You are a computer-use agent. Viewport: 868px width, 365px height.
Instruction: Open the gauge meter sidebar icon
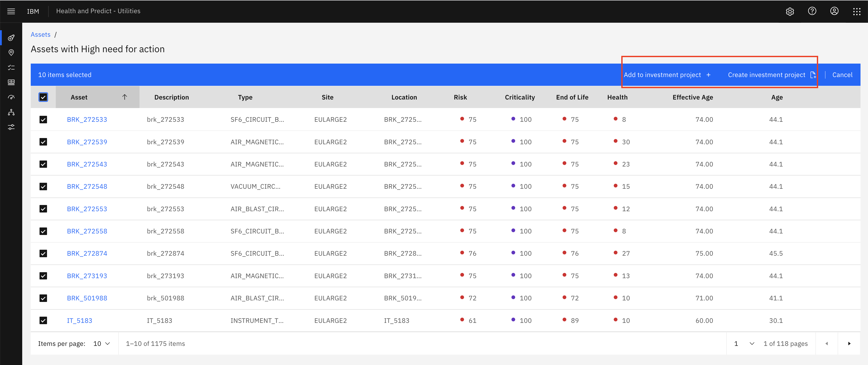point(11,97)
